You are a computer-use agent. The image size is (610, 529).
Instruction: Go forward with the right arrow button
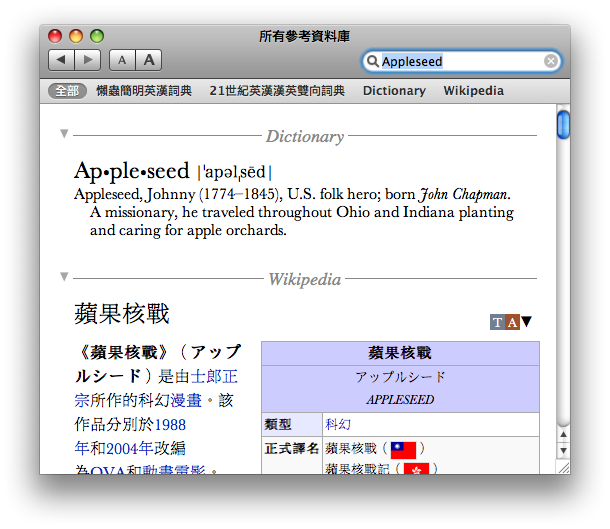point(88,60)
